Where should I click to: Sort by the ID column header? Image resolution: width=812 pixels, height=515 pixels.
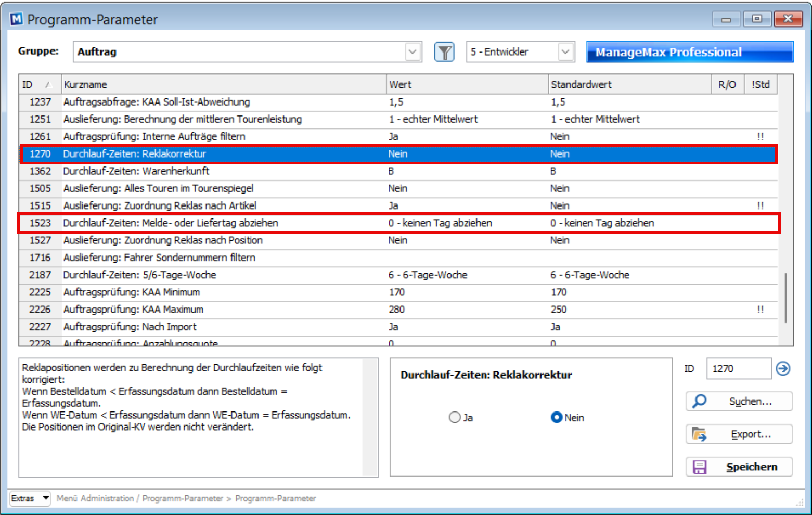[40, 84]
